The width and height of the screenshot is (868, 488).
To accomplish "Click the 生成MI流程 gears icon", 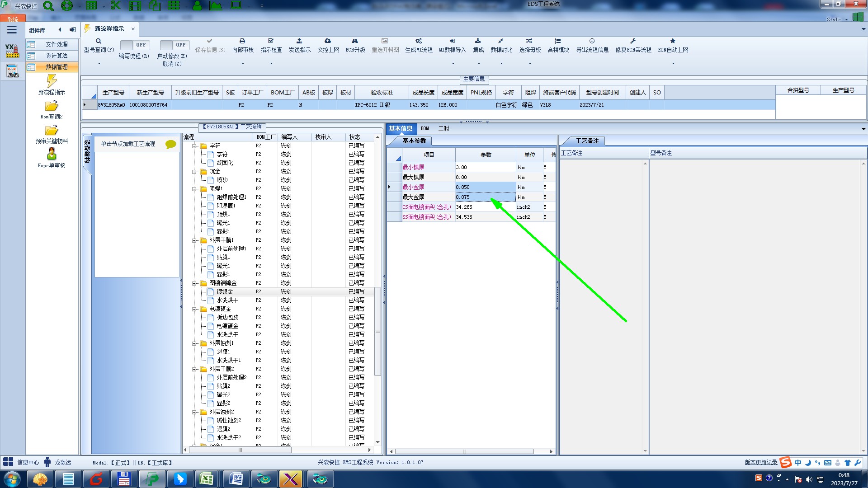I will pyautogui.click(x=419, y=41).
